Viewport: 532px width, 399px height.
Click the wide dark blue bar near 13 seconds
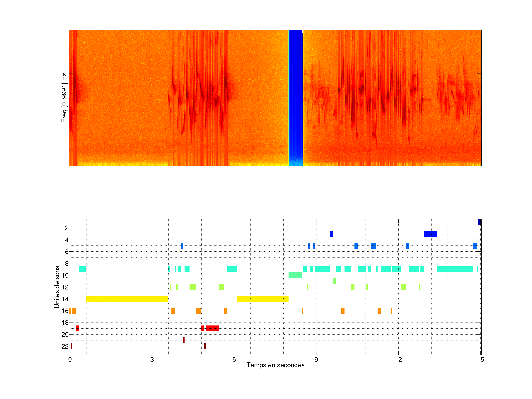click(x=430, y=234)
